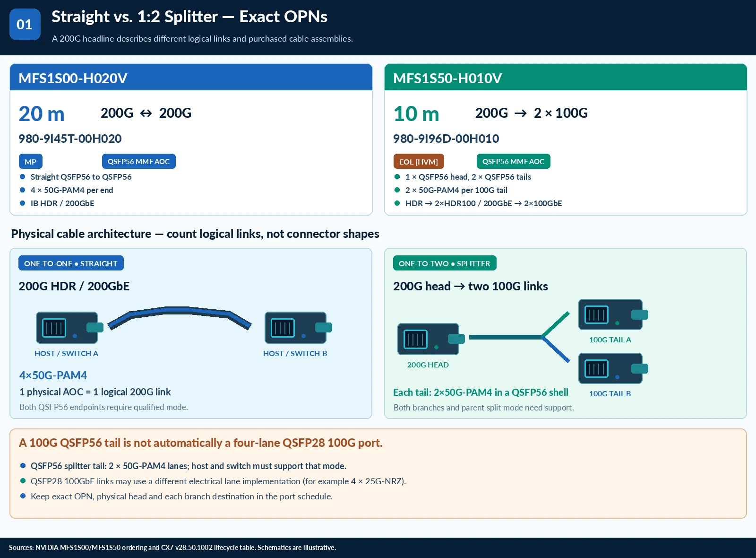Click the blue straight AOC cable graphic
This screenshot has height=558, width=756.
pos(180,318)
